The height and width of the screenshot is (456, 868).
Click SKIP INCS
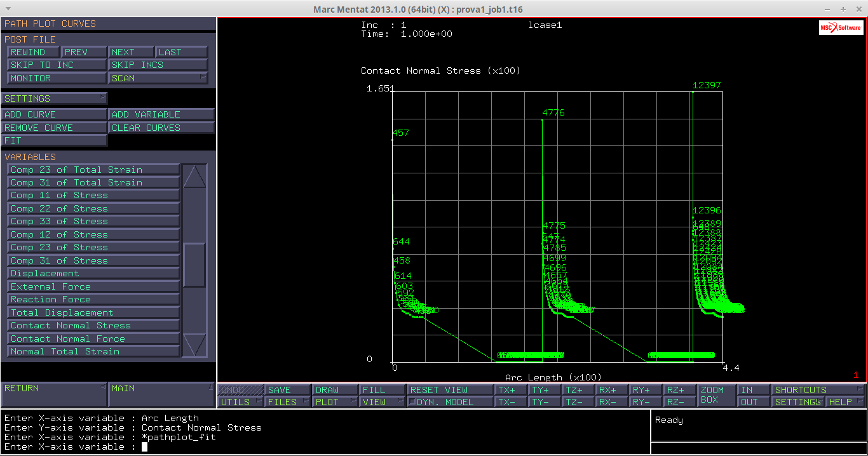[x=158, y=65]
